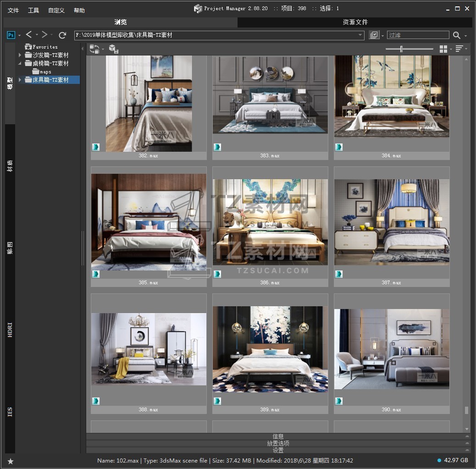Click the merge model cube icon
476x469 pixels.
click(113, 49)
